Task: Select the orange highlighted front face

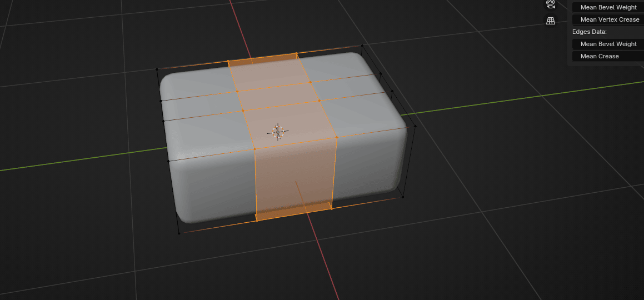Action: [294, 178]
